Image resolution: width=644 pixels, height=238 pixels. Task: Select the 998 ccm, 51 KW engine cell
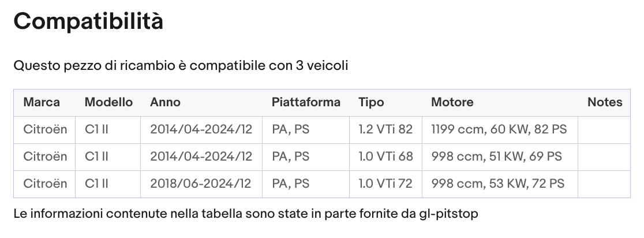click(x=497, y=157)
